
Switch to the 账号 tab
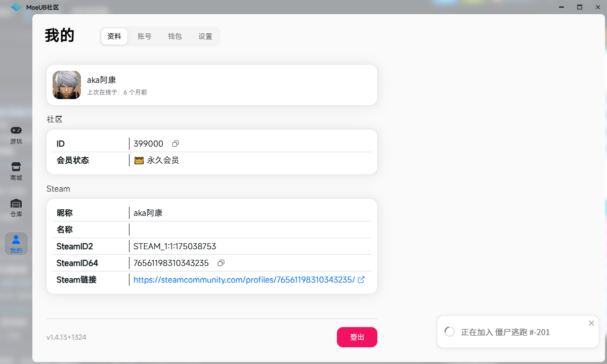pos(144,36)
